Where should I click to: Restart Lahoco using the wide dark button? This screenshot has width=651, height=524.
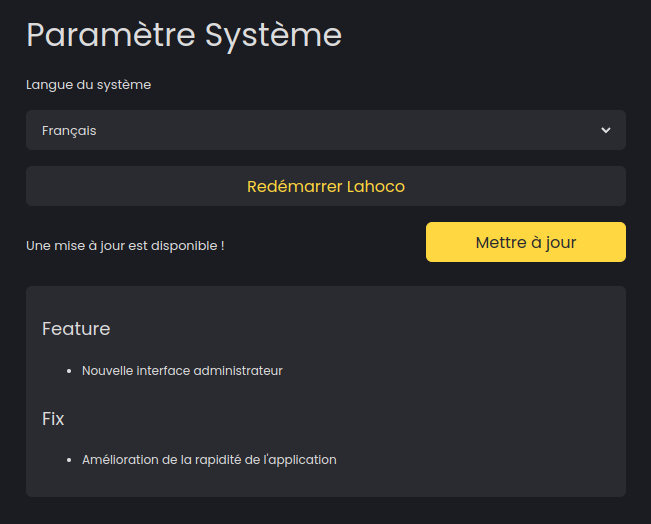coord(325,186)
